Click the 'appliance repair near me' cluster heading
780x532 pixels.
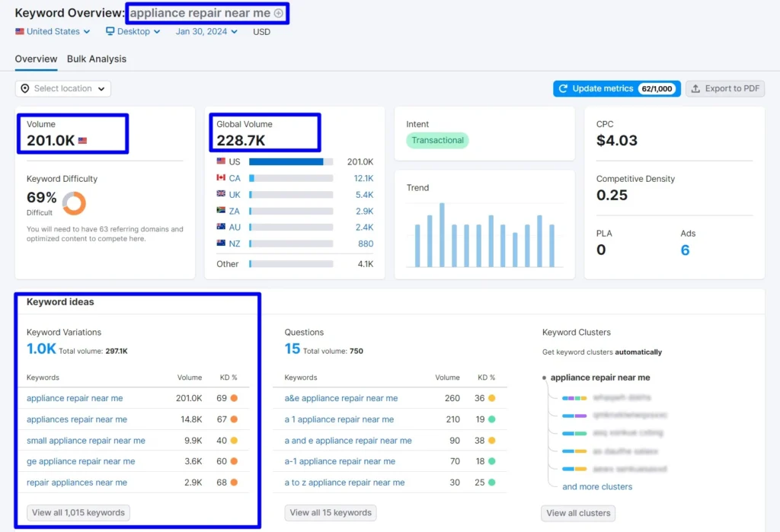[x=600, y=377]
